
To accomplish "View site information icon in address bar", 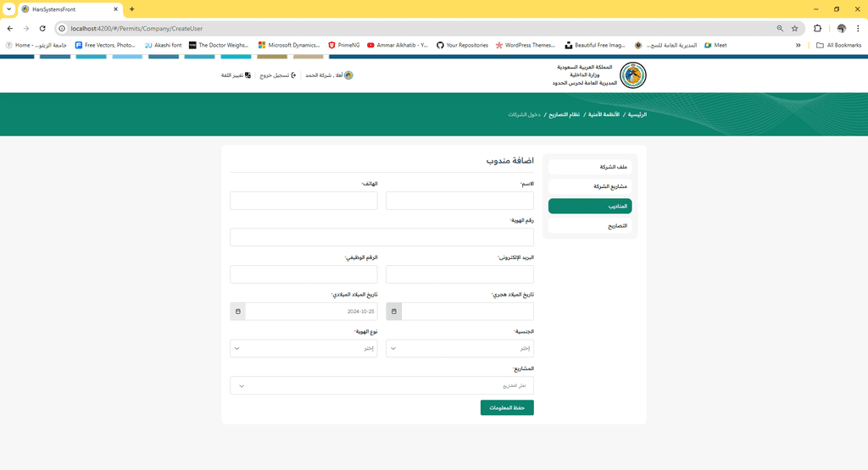I will (62, 28).
